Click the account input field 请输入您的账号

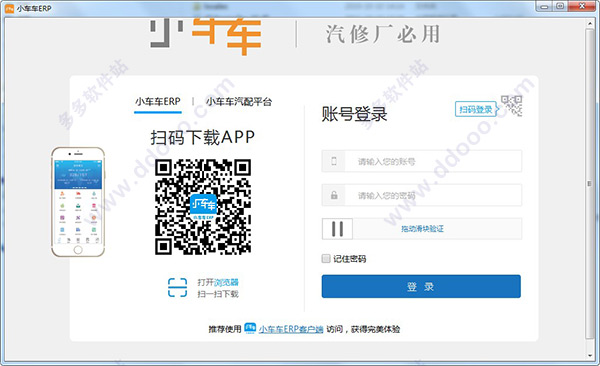click(422, 161)
